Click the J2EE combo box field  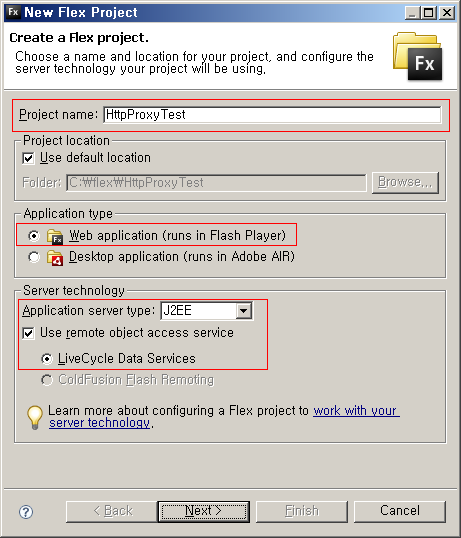coord(207,311)
